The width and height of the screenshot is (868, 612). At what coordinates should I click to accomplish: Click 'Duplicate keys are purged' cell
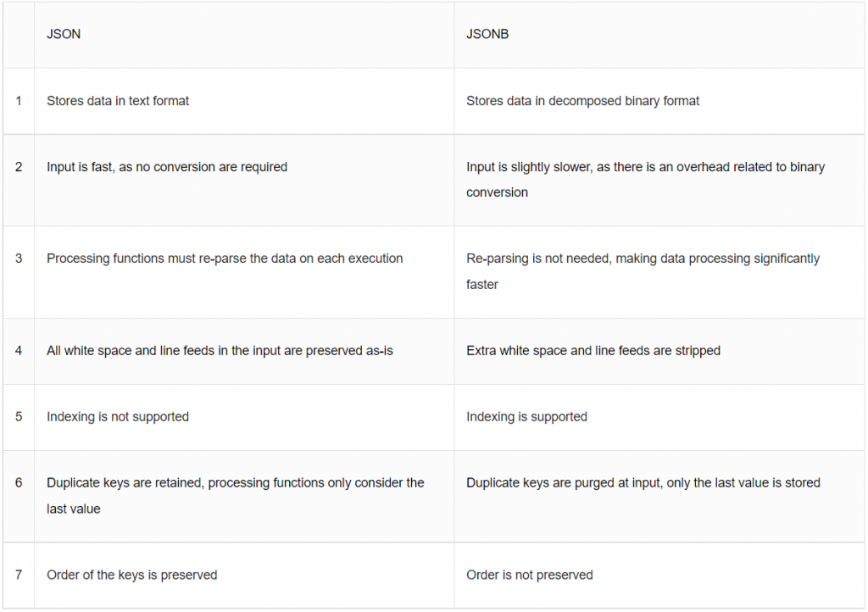[643, 483]
